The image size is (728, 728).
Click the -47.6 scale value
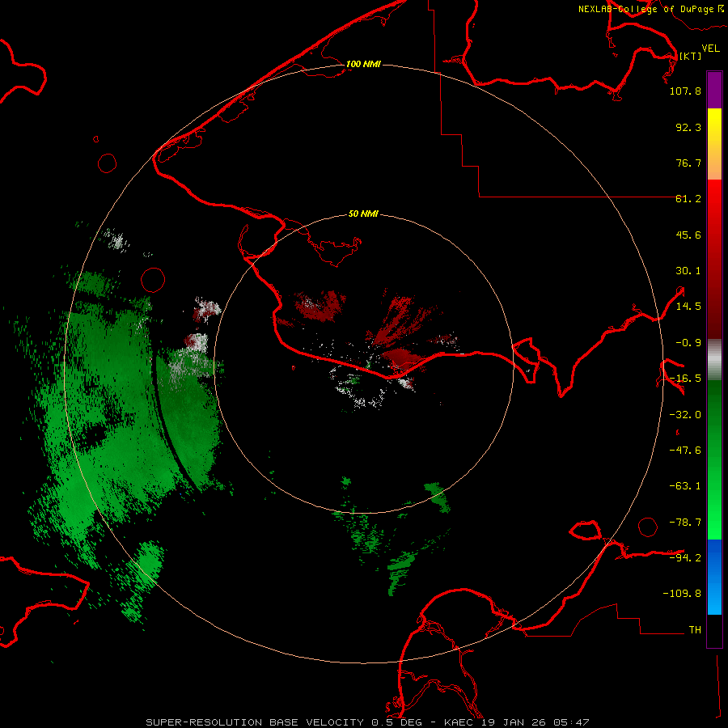(685, 451)
